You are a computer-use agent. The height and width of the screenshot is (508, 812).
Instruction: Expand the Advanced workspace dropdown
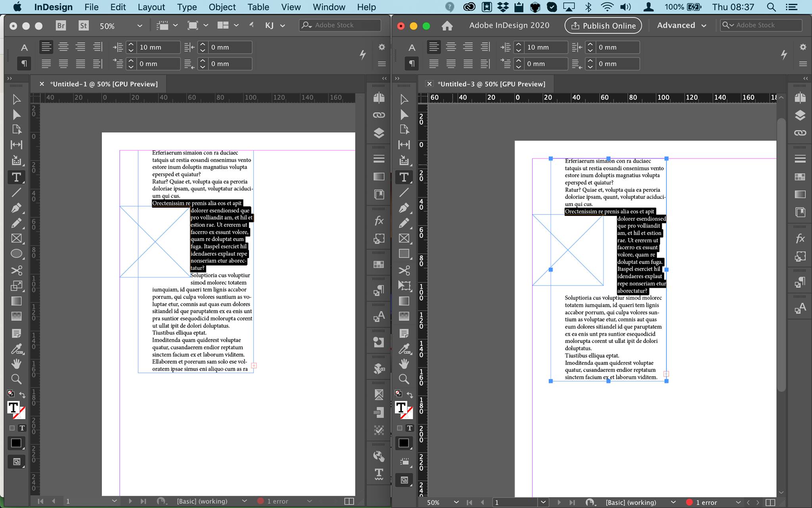pos(682,25)
